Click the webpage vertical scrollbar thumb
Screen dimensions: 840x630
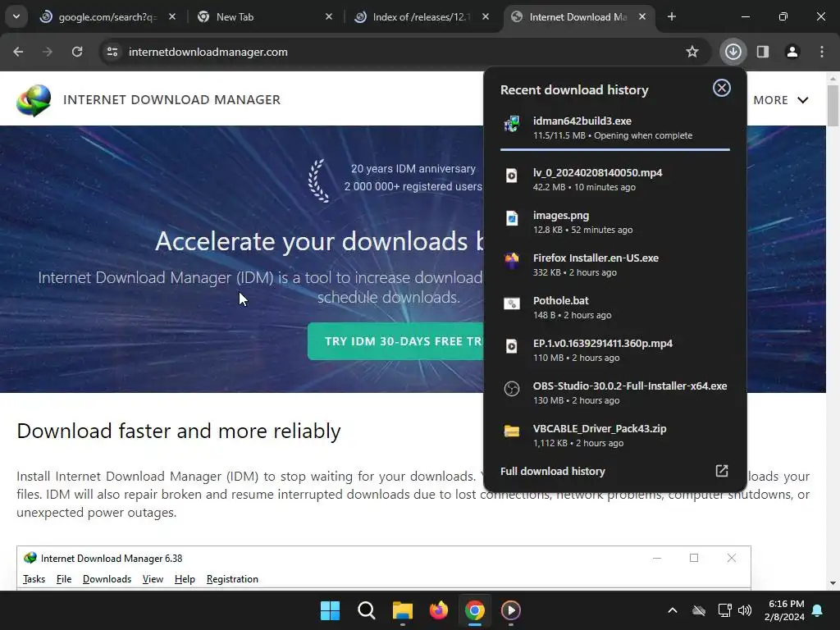(x=833, y=106)
